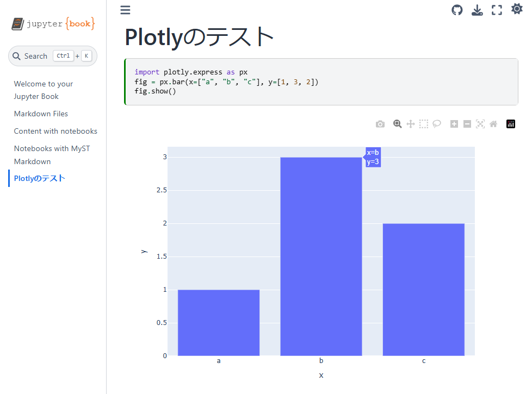Open the Plotly website via the logo icon
The height and width of the screenshot is (394, 532).
point(510,123)
